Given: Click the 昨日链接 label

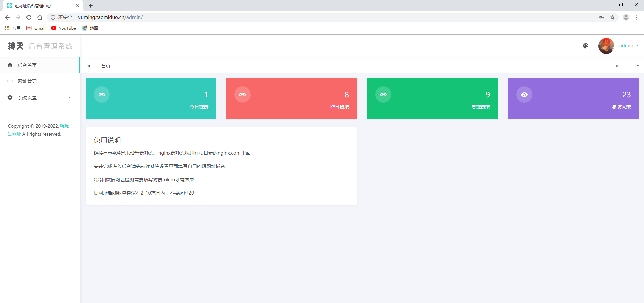Looking at the screenshot, I should 340,107.
